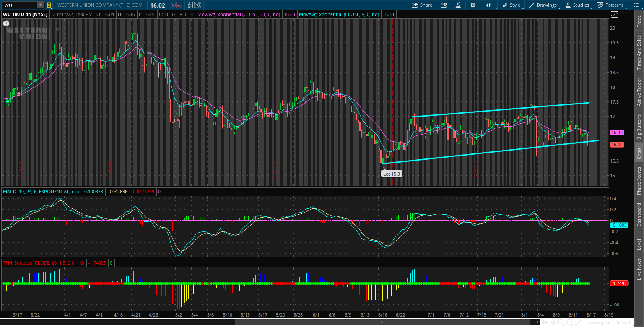The width and height of the screenshot is (644, 327).
Task: Click the zoom in magnifier icon
Action: (561, 322)
